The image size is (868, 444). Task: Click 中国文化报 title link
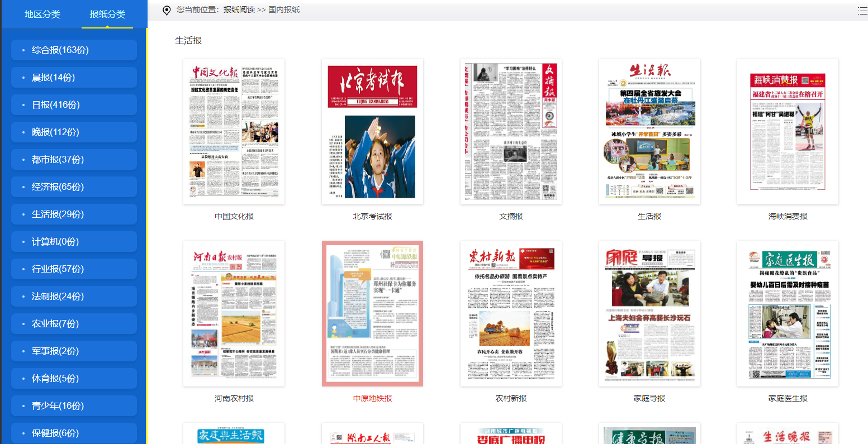click(234, 216)
